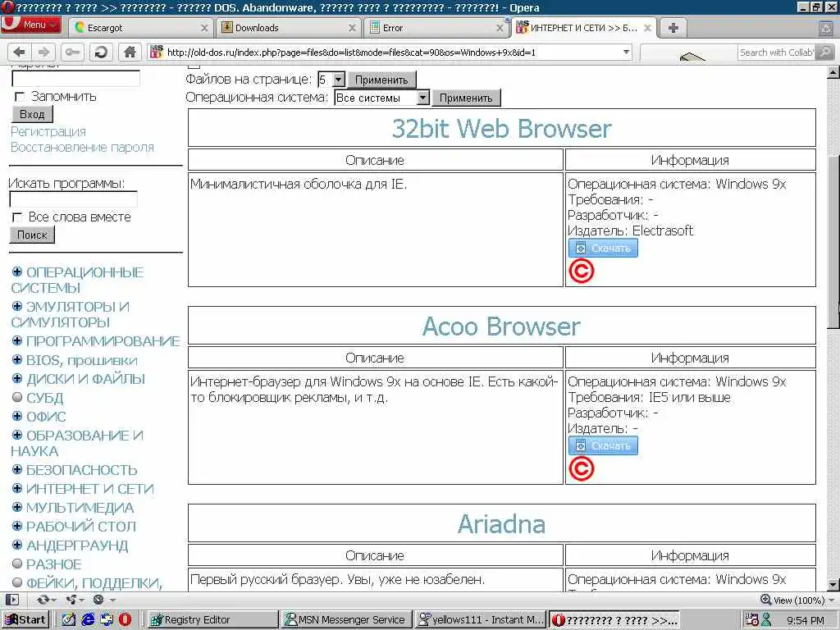
Task: Check the Все слова вместе option
Action: coord(17,217)
